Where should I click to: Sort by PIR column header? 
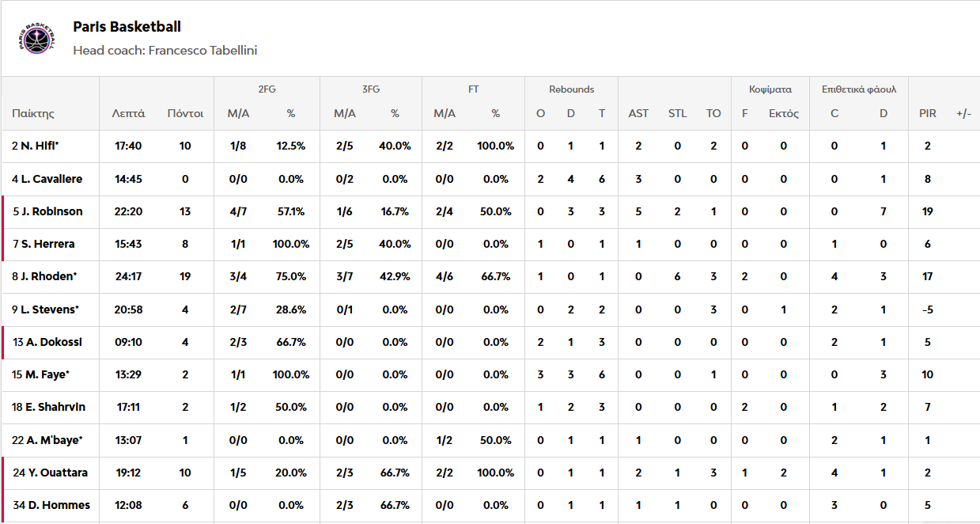[928, 113]
